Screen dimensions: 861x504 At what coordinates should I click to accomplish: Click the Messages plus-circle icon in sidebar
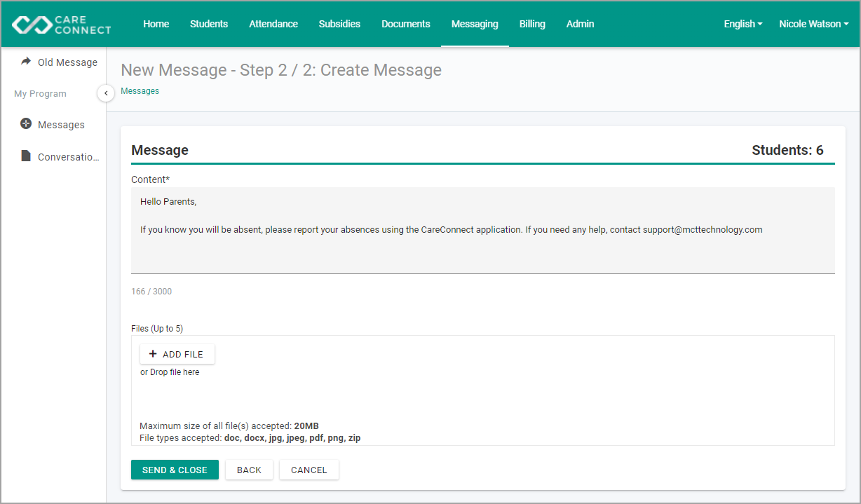[26, 124]
